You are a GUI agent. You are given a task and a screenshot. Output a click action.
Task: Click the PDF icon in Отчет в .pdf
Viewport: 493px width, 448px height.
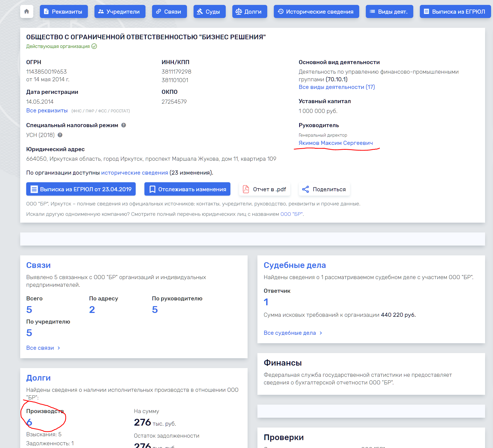246,189
